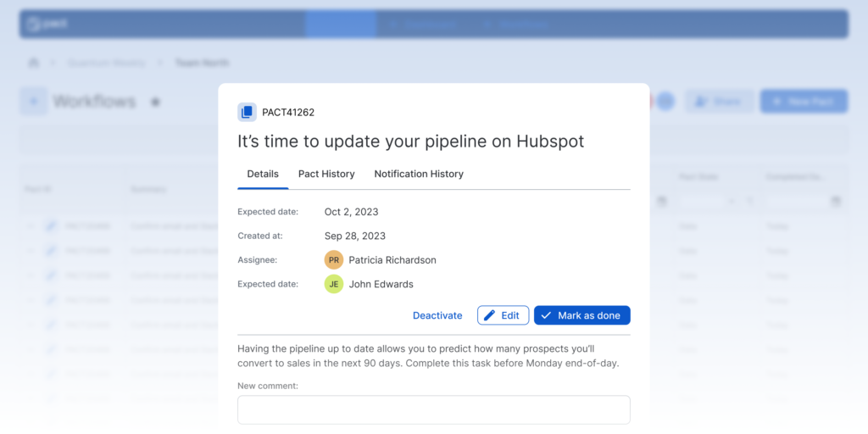This screenshot has width=868, height=434.
Task: Switch to the Details tab
Action: pyautogui.click(x=263, y=174)
